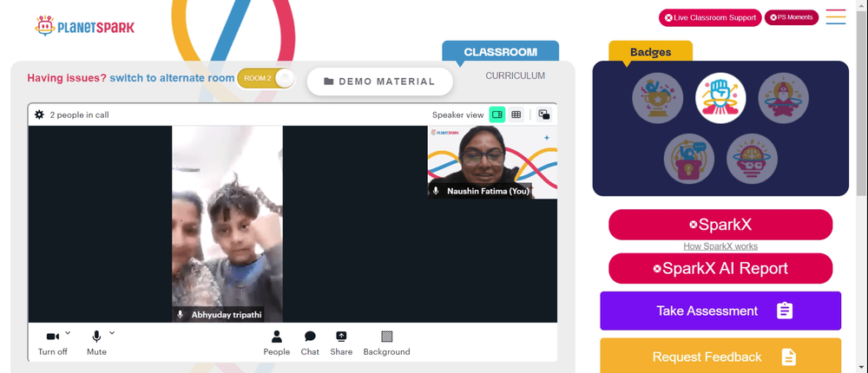
Task: Share your screen
Action: coord(341,344)
